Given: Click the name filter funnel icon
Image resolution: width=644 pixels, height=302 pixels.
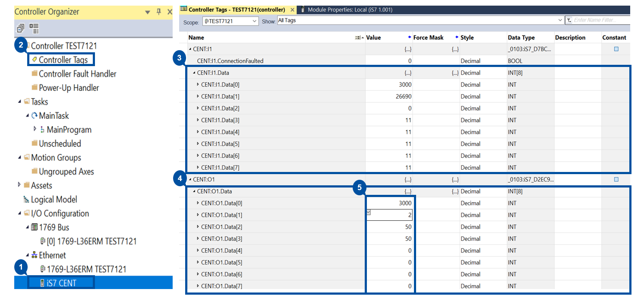Looking at the screenshot, I should click(x=569, y=20).
